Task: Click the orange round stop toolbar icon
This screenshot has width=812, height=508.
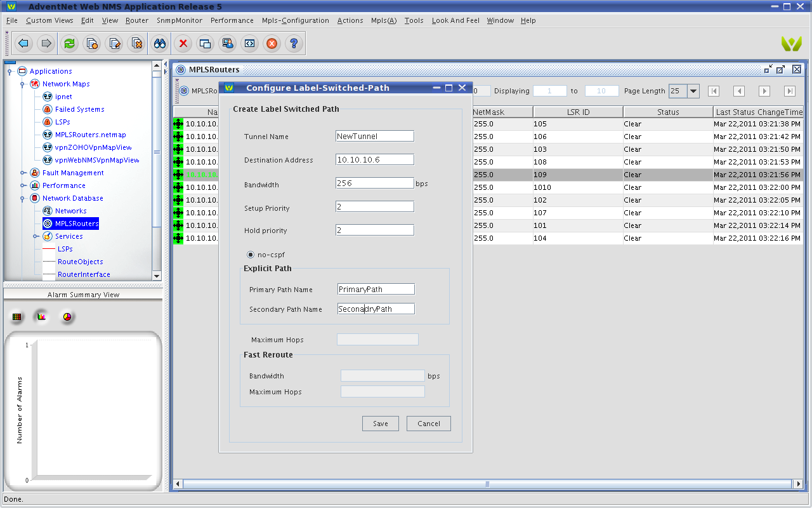Action: tap(272, 43)
